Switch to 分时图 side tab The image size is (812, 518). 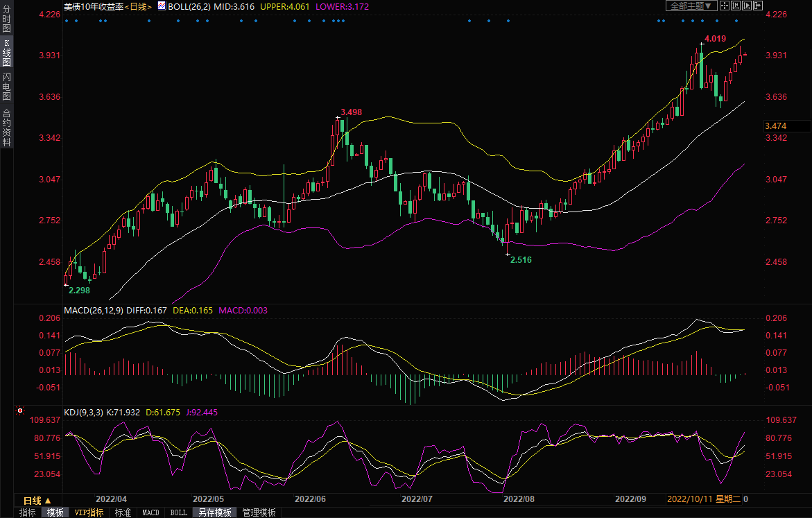6,19
